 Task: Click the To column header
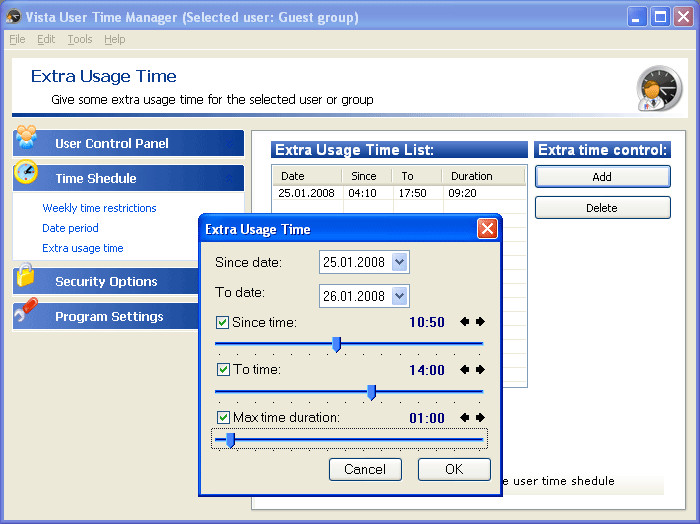[x=417, y=176]
